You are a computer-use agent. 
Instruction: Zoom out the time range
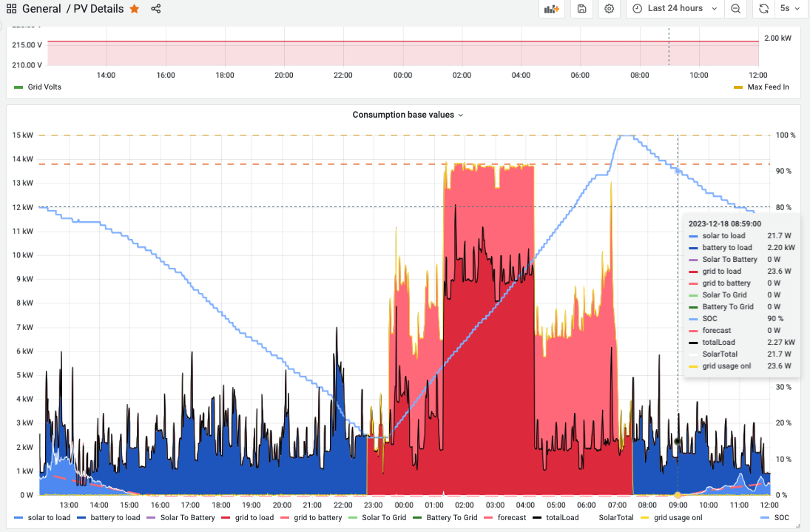[x=735, y=9]
